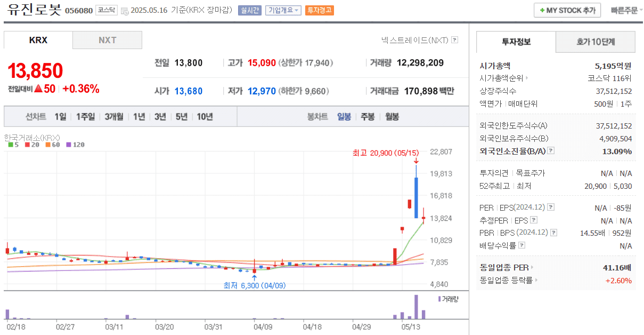Click the 목표주가 label link
This screenshot has height=335, width=644.
(531, 173)
